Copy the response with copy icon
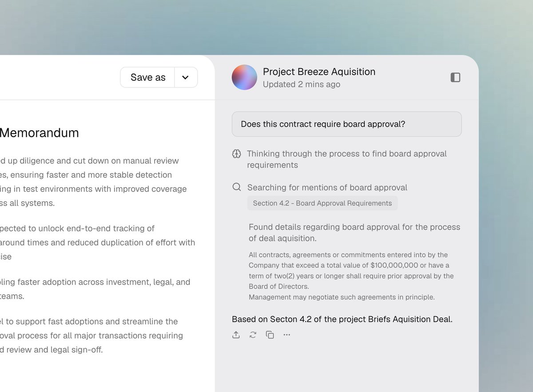533x392 pixels. (x=270, y=335)
